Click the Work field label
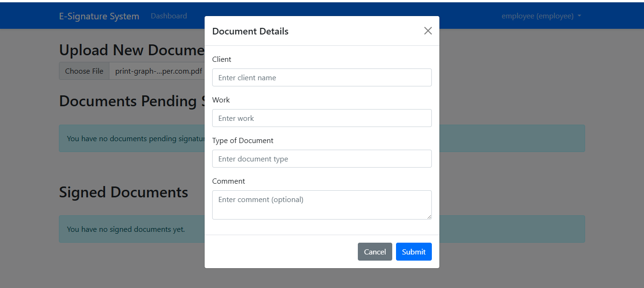The height and width of the screenshot is (288, 644). (x=221, y=100)
